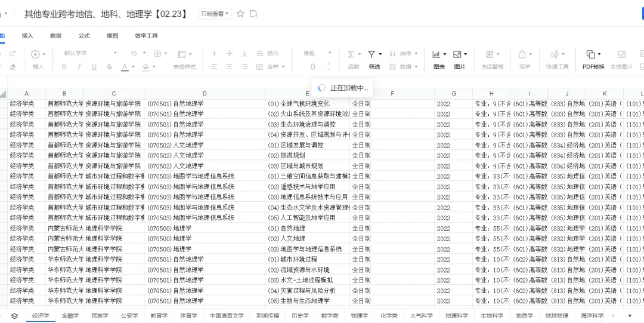This screenshot has width=644, height=323.
Task: Switch to the 公式 ribbon tab
Action: (x=84, y=36)
